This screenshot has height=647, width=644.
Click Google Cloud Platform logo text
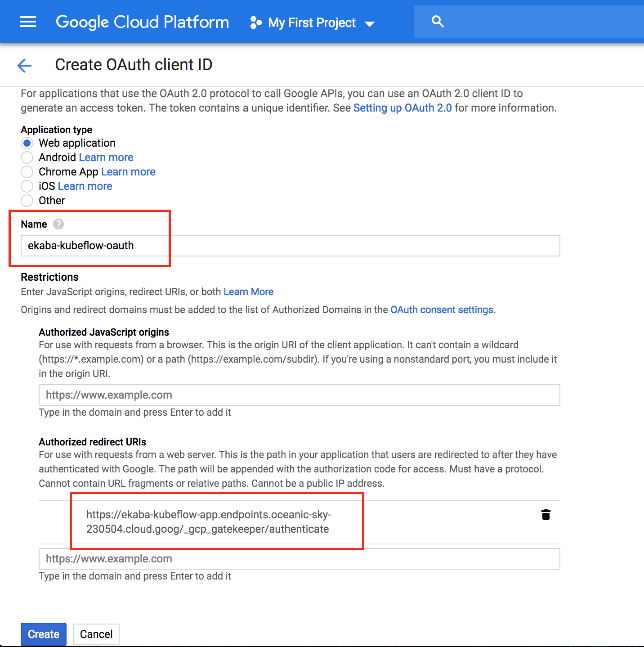[143, 22]
